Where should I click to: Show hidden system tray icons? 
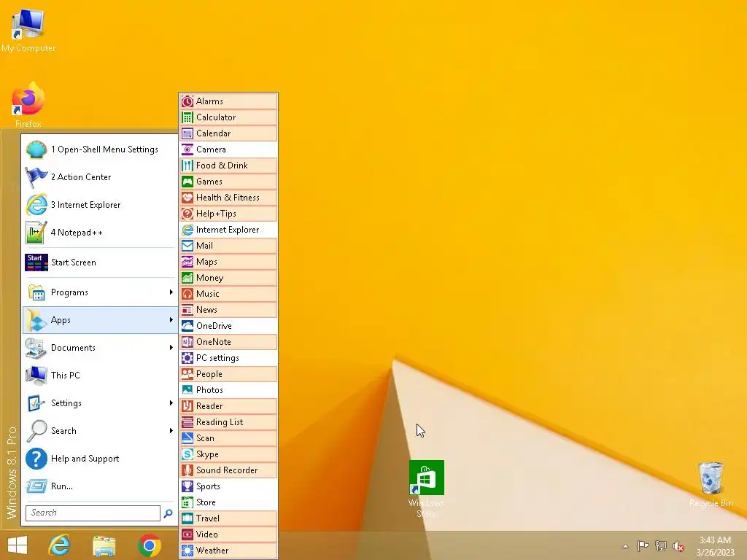tap(625, 546)
